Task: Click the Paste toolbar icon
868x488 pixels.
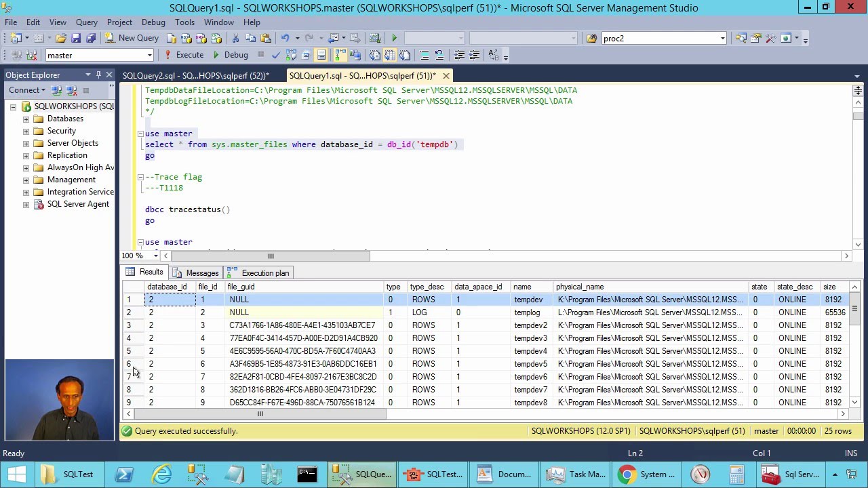Action: 266,38
